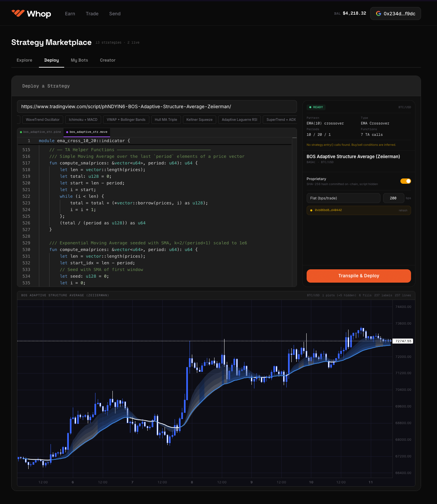Select the Ichimoku + MACD preset

click(83, 120)
